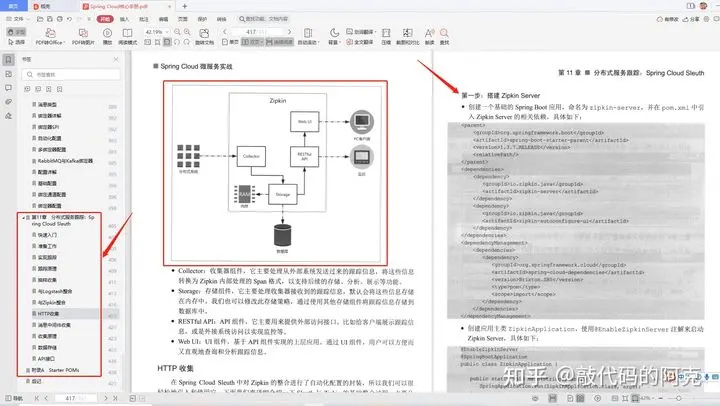
Task: Open the attachments panel in sidebar
Action: (x=8, y=102)
